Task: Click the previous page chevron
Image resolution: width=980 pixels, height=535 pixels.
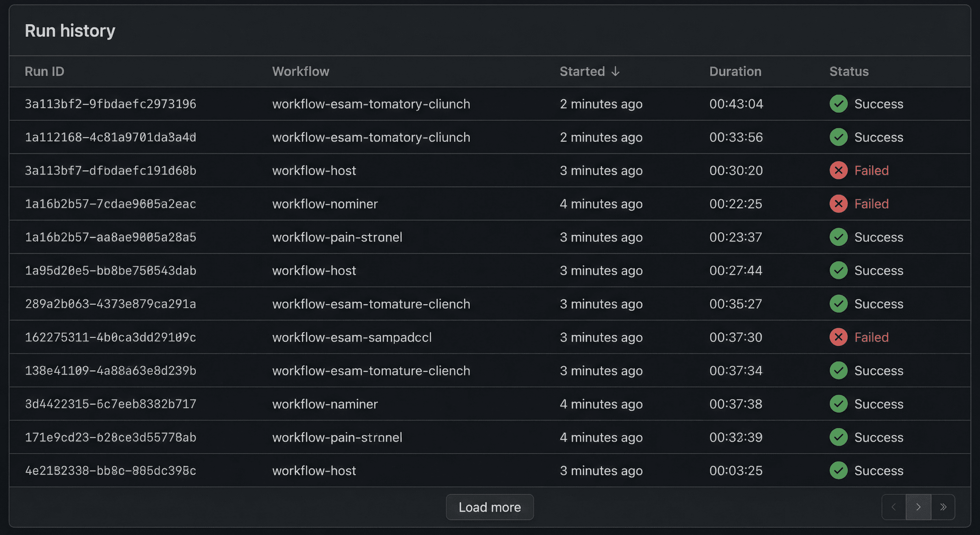Action: pyautogui.click(x=893, y=507)
